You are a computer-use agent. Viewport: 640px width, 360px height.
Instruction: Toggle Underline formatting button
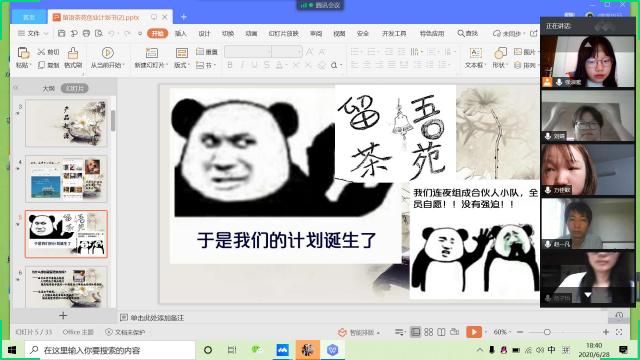pos(254,65)
